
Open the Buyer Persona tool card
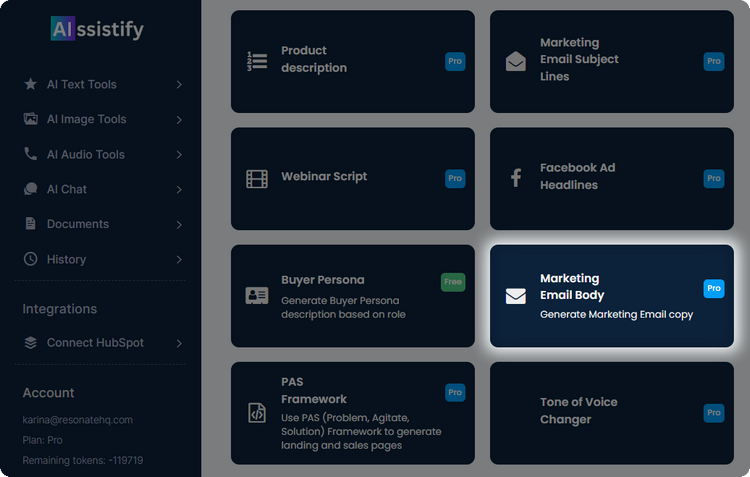(x=352, y=296)
